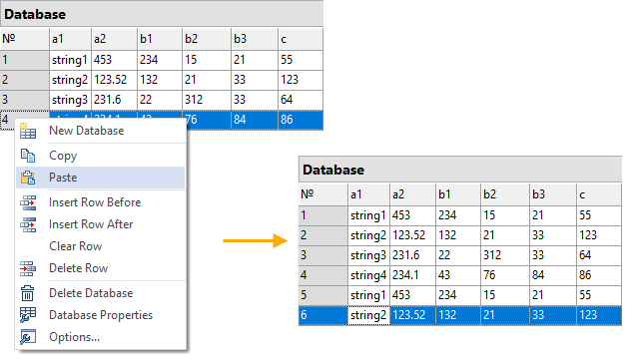The image size is (628, 364).
Task: Click the Delete Database trash icon
Action: (x=27, y=293)
